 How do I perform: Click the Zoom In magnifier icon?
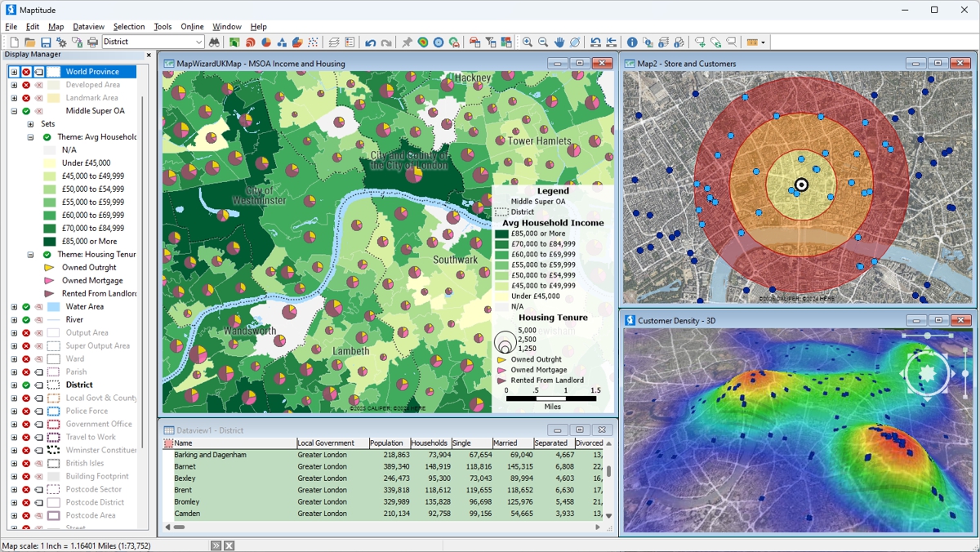tap(527, 41)
